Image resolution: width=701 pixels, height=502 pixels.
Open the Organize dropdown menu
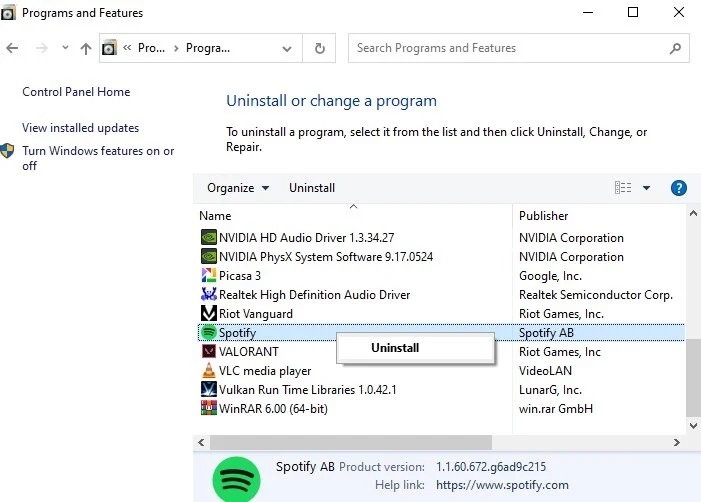pyautogui.click(x=238, y=188)
